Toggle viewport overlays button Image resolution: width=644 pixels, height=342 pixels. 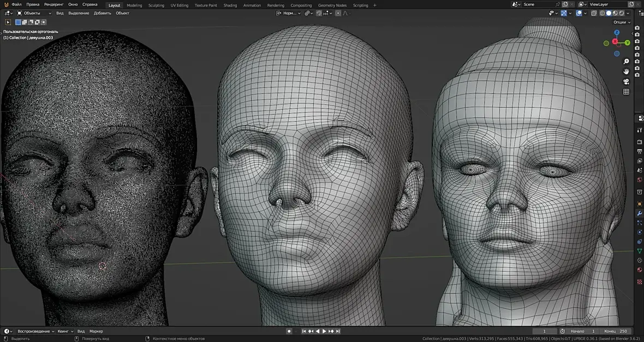tap(579, 13)
